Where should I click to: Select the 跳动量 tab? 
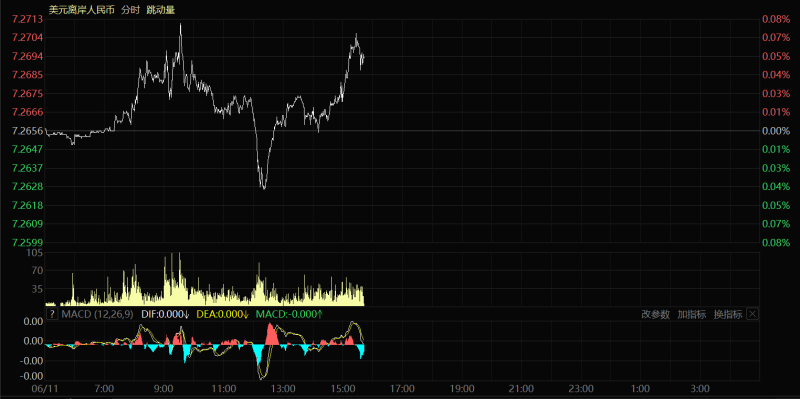click(160, 10)
